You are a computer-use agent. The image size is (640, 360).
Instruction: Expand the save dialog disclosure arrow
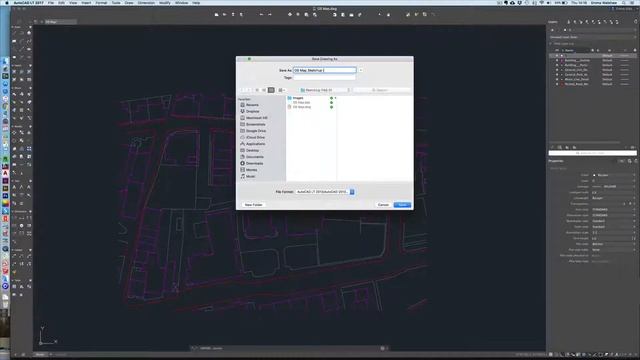361,70
